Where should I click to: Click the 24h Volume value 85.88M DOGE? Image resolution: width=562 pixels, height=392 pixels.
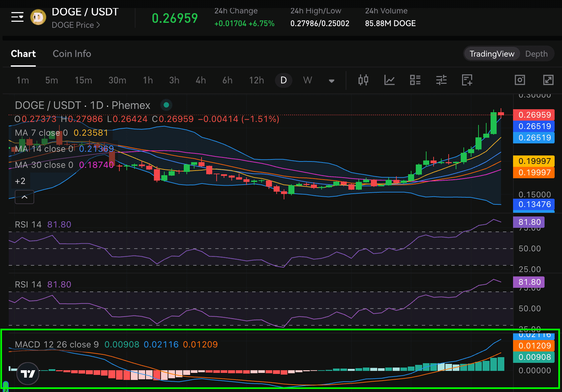coord(390,23)
